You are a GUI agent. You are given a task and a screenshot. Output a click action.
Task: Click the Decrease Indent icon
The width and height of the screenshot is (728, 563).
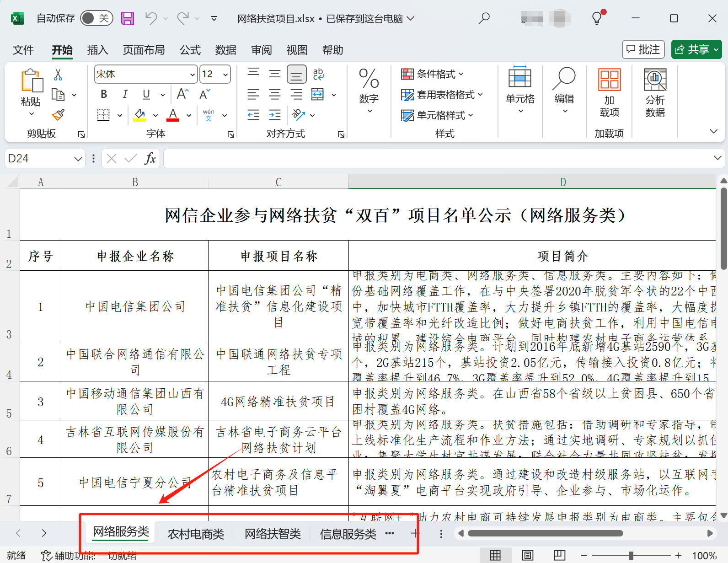click(x=253, y=115)
